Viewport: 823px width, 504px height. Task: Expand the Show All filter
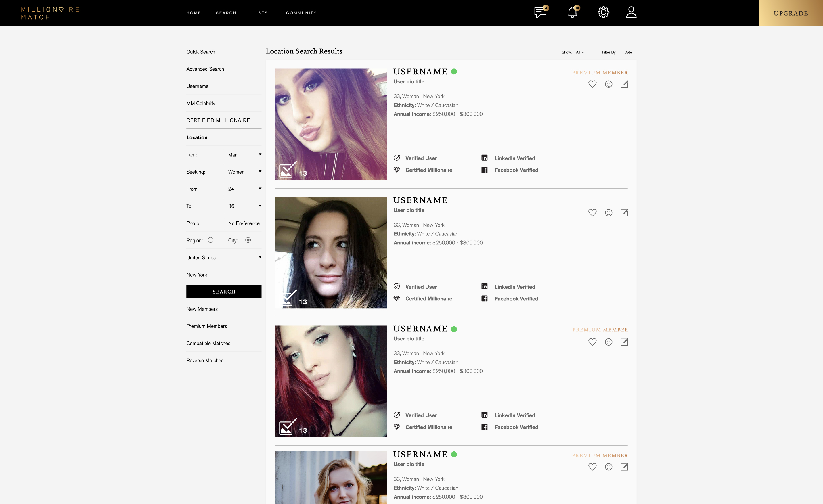click(x=580, y=52)
